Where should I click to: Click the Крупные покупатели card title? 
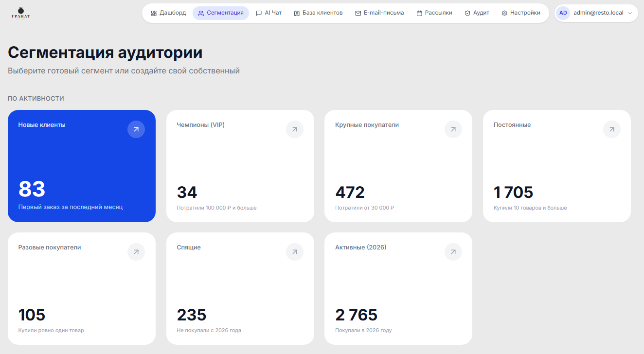point(367,125)
